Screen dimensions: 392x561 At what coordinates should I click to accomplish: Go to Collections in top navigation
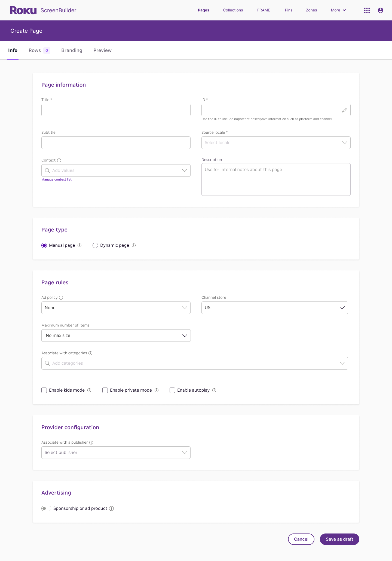pyautogui.click(x=233, y=10)
